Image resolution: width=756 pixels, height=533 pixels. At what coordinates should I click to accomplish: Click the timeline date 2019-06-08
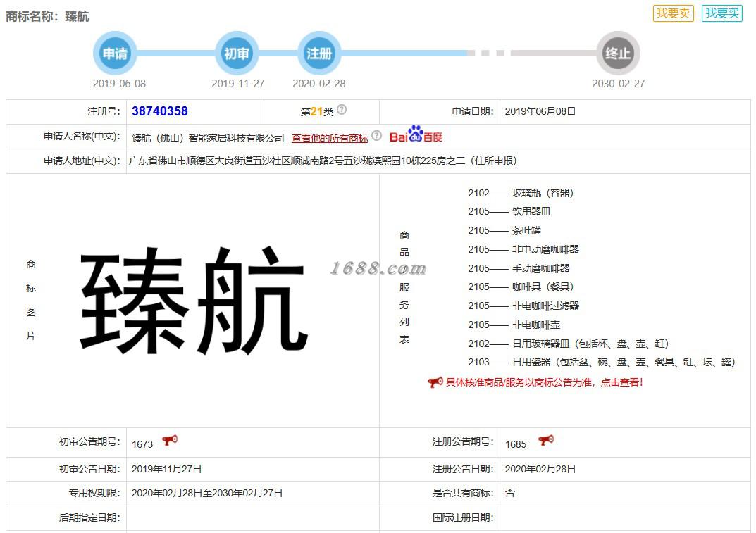click(x=119, y=84)
